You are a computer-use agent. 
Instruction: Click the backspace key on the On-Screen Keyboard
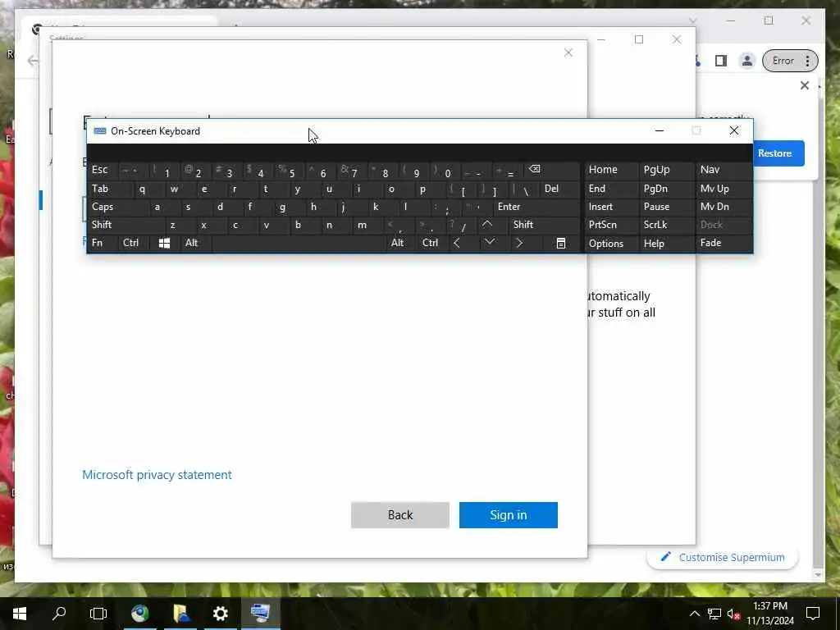[x=553, y=170]
